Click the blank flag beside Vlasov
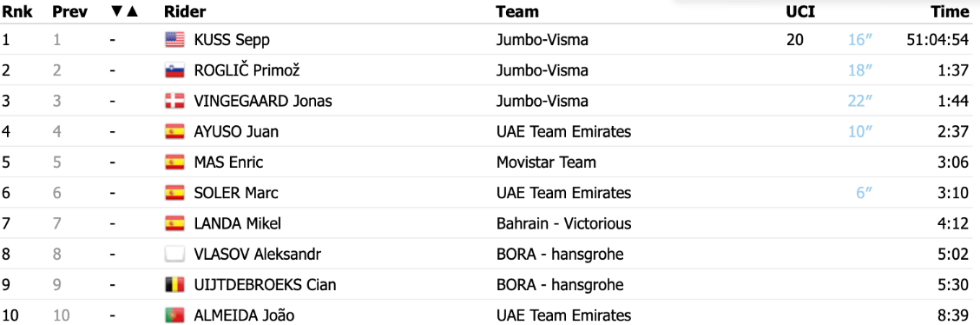Screen dimensions: 980x325 pos(174,255)
